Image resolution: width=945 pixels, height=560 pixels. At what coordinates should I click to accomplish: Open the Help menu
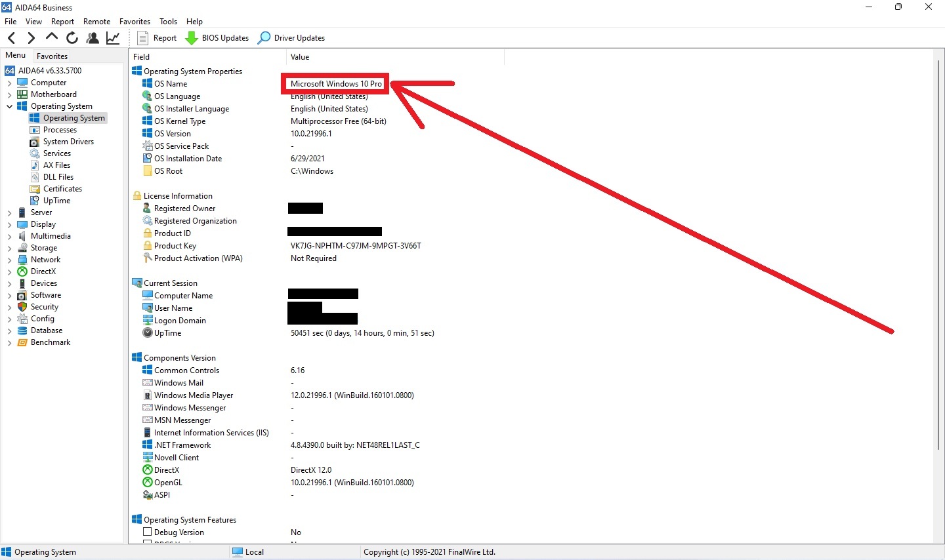pos(194,22)
